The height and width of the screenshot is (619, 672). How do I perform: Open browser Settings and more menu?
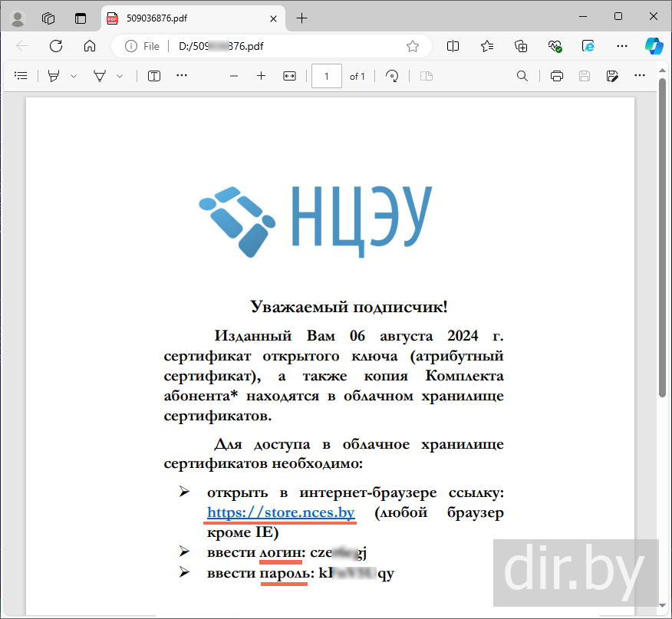tap(622, 46)
